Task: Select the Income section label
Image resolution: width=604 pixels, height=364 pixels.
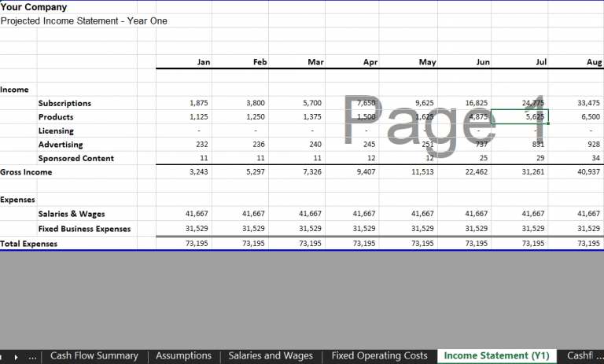Action: pyautogui.click(x=14, y=90)
